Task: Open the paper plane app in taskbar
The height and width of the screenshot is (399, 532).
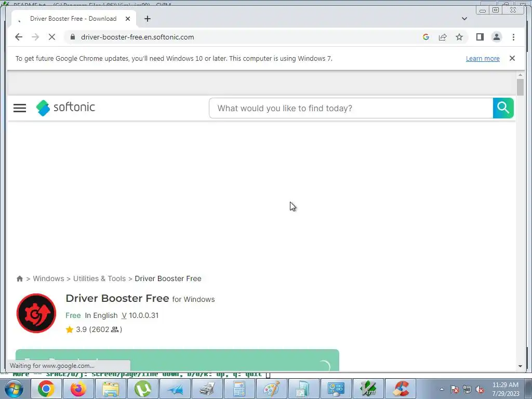Action: click(175, 389)
